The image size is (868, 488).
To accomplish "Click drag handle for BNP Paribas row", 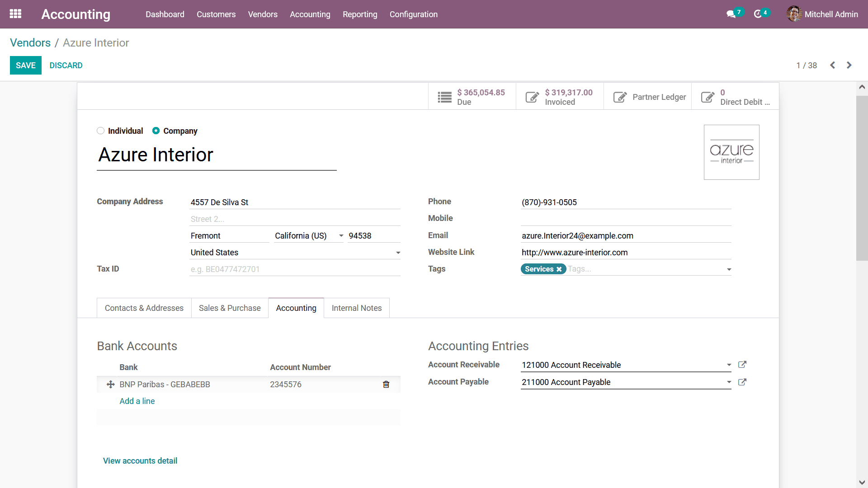I will click(x=110, y=385).
